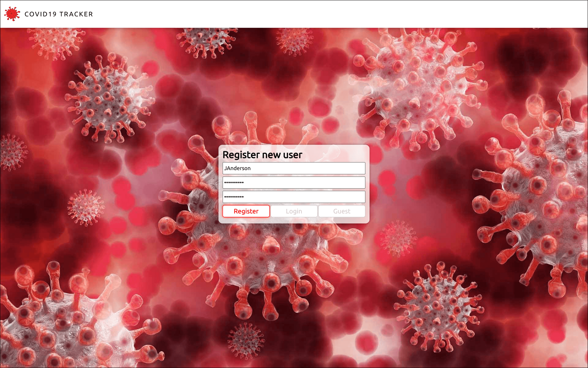Screen dimensions: 588x368
Task: Click the red virus logo icon
Action: (x=12, y=14)
